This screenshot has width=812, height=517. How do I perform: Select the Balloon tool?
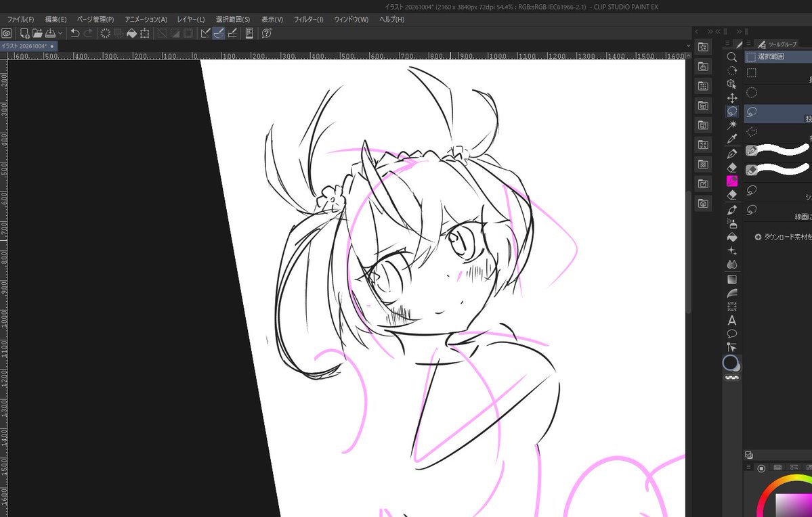tap(731, 334)
